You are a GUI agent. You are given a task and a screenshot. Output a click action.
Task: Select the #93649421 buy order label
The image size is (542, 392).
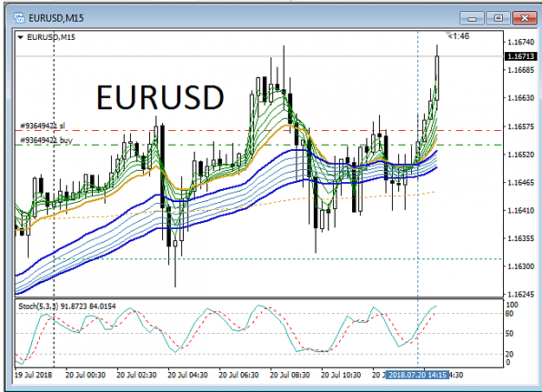point(46,140)
